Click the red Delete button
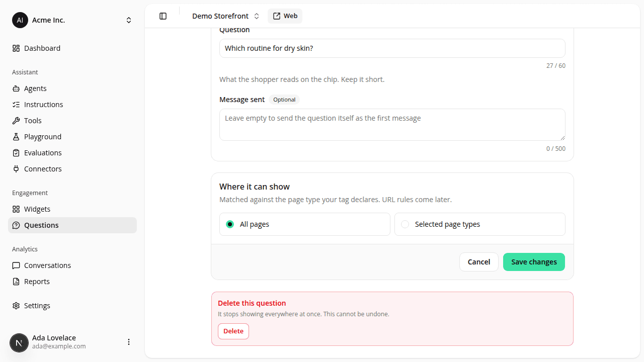 coord(233,331)
